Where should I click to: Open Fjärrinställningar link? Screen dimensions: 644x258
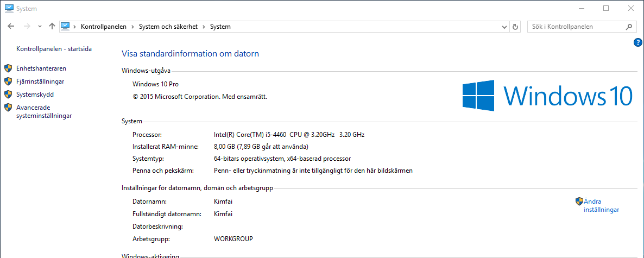pyautogui.click(x=40, y=81)
